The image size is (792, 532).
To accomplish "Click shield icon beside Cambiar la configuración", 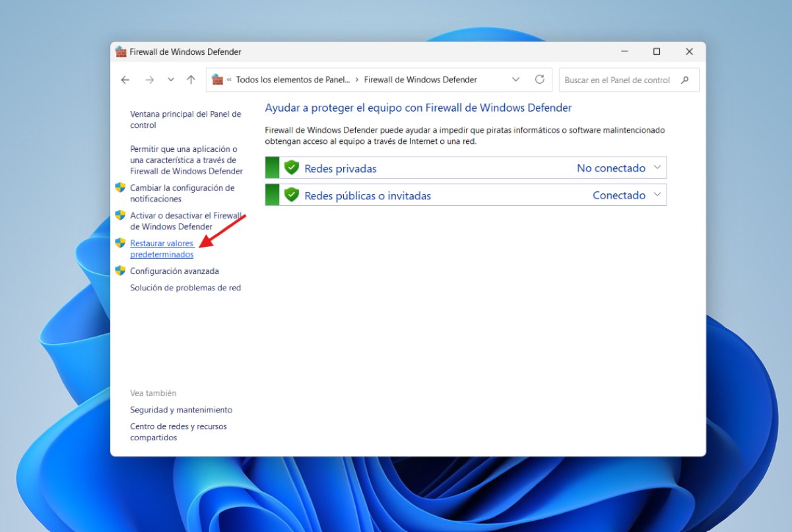I will [x=120, y=187].
